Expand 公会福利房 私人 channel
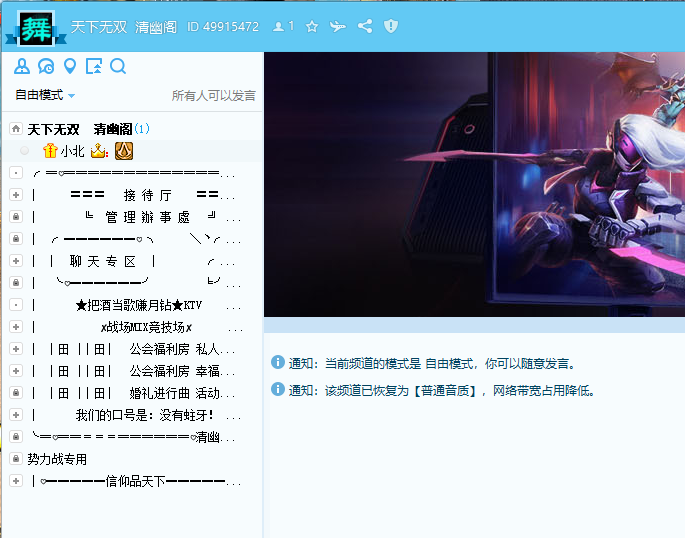Screen dimensions: 685x538 click(16, 348)
